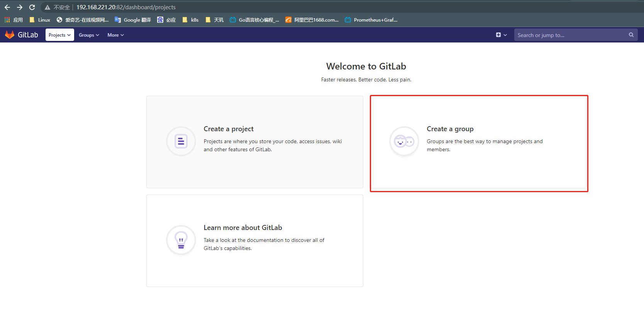The image size is (644, 333).
Task: Open the Projects dropdown menu
Action: click(60, 35)
